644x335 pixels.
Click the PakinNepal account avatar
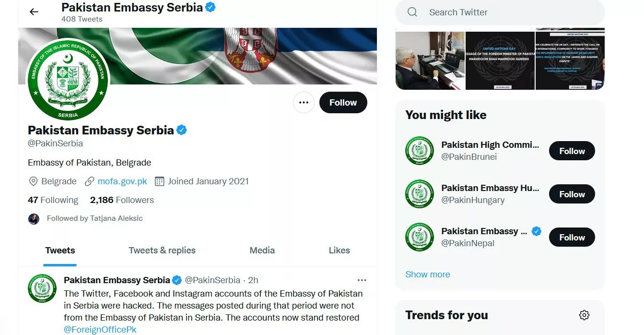[419, 237]
